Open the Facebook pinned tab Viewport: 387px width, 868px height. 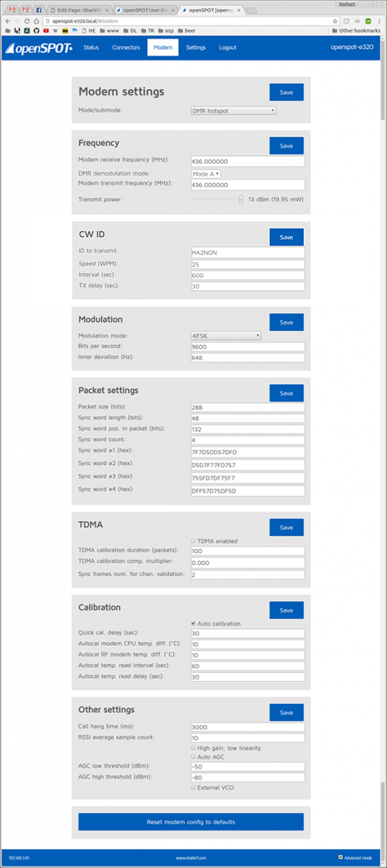coord(38,10)
